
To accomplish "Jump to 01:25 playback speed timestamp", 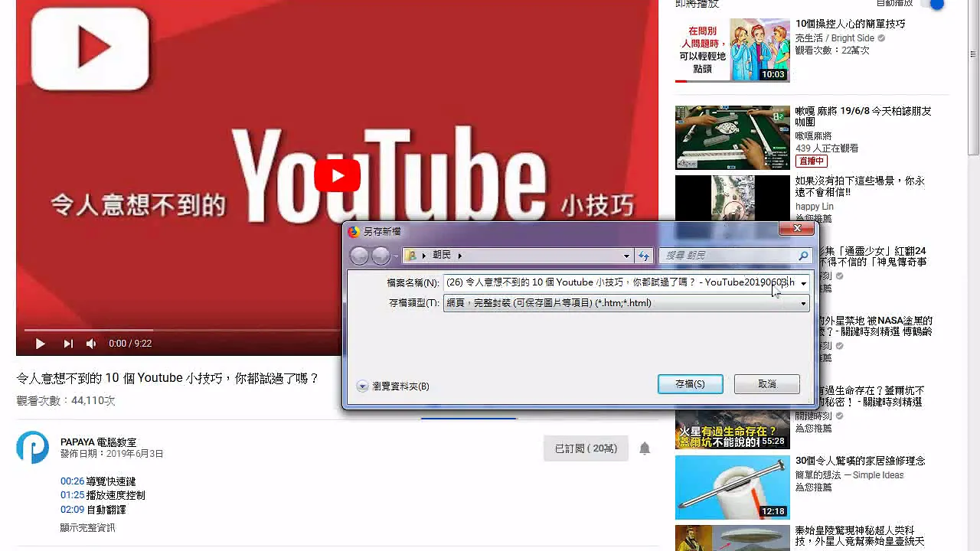I will click(x=72, y=495).
